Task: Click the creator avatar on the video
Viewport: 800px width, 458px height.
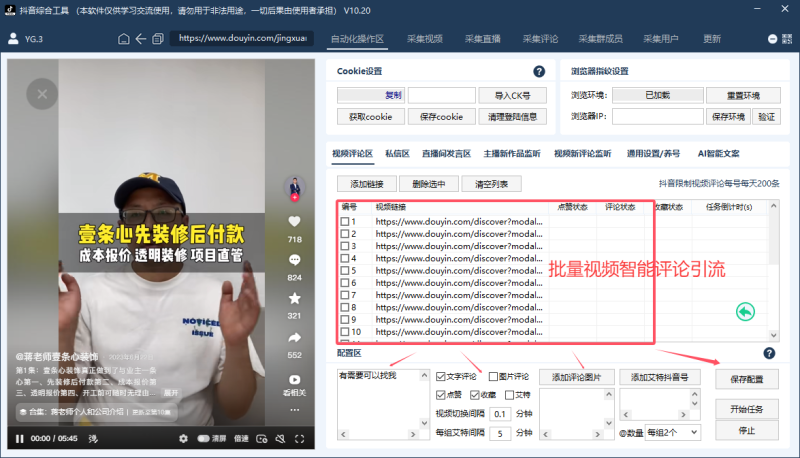Action: (x=294, y=187)
